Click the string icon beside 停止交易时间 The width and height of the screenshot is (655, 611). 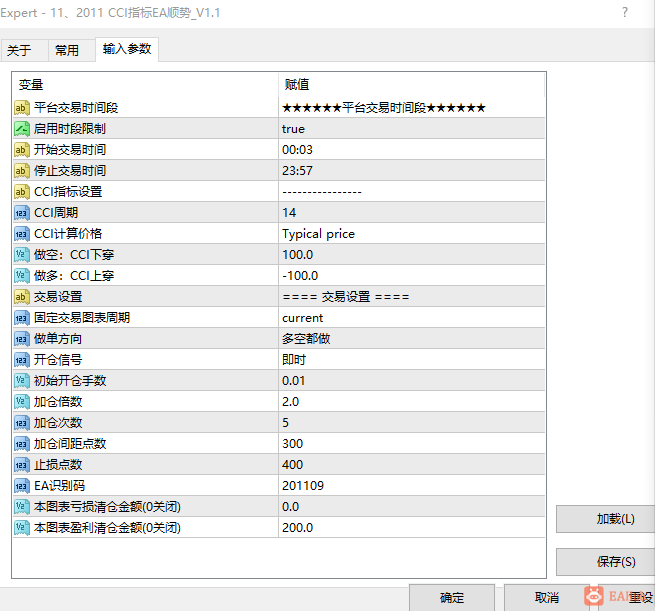pyautogui.click(x=21, y=171)
